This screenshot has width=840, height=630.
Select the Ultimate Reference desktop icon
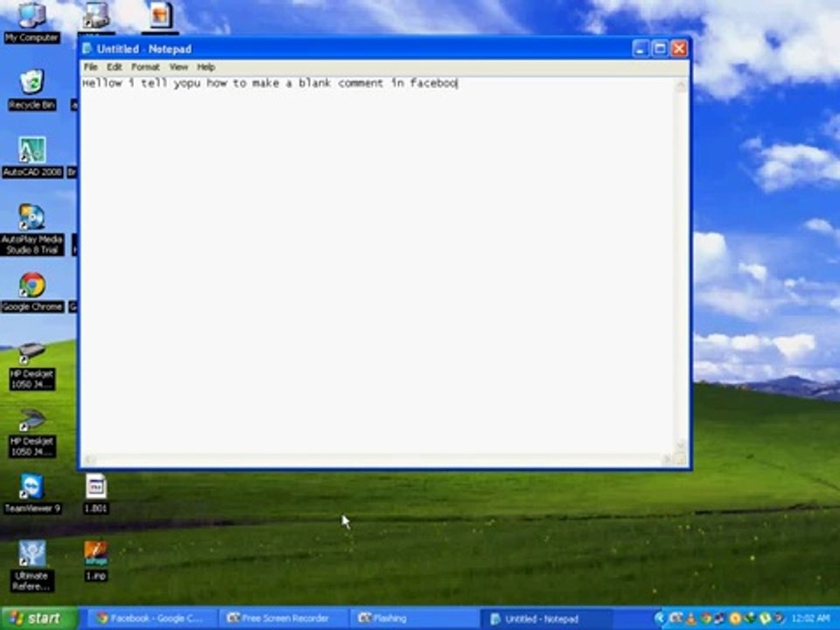pos(32,566)
